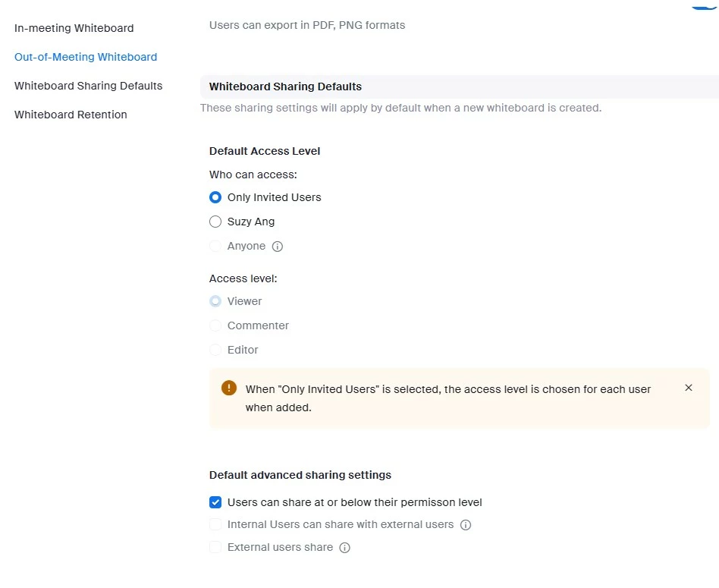Dismiss the Only Invited Users notice
Screen dimensions: 719x588
(689, 388)
